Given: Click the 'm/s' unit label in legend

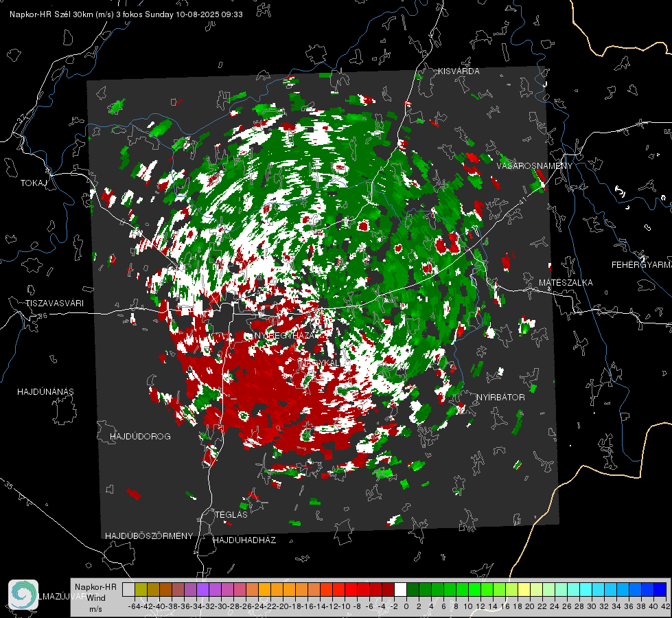Looking at the screenshot, I should tap(95, 609).
